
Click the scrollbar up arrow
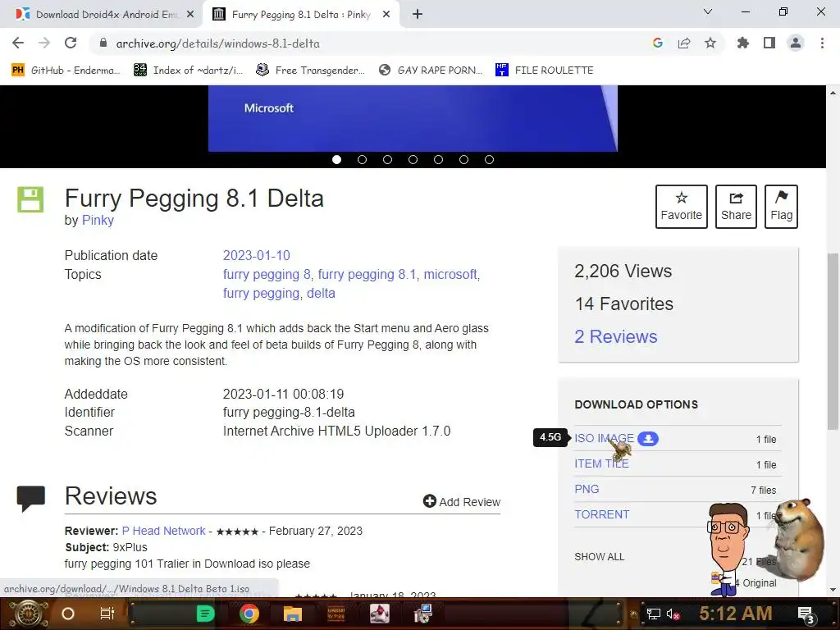[x=833, y=93]
